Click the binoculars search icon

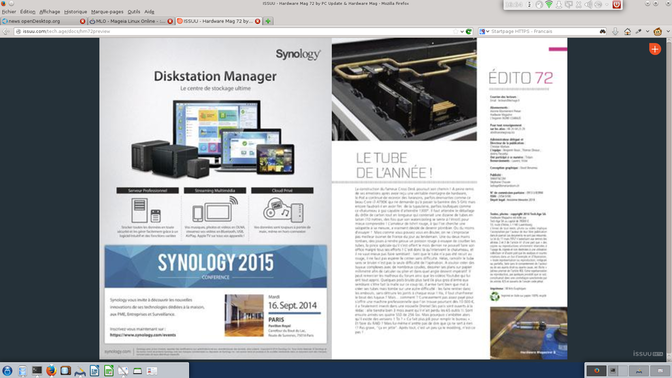[602, 31]
